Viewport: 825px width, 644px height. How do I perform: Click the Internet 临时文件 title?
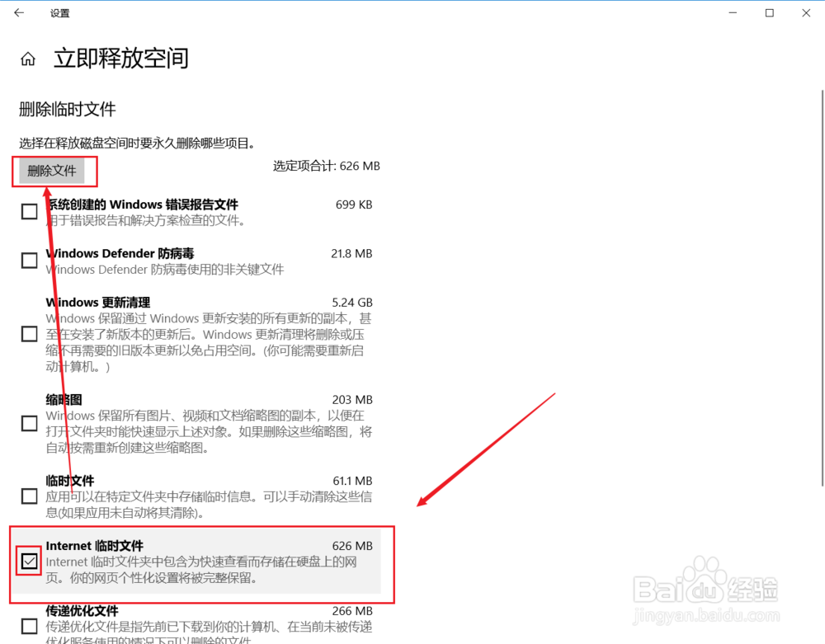pyautogui.click(x=95, y=546)
